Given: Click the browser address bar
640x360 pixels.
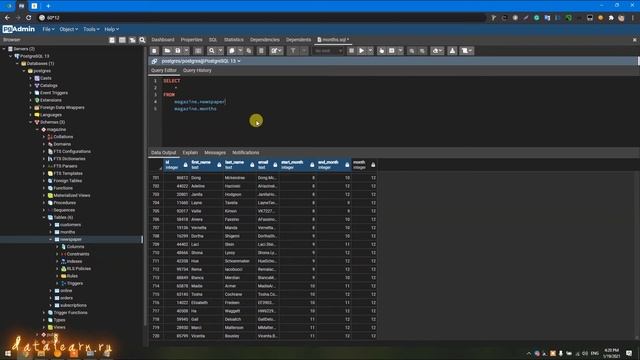Looking at the screenshot, I should pos(261,18).
